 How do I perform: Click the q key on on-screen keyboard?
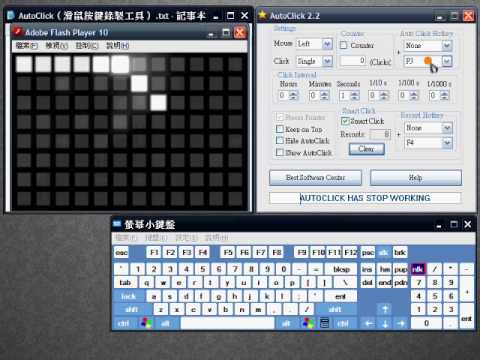pyautogui.click(x=147, y=283)
